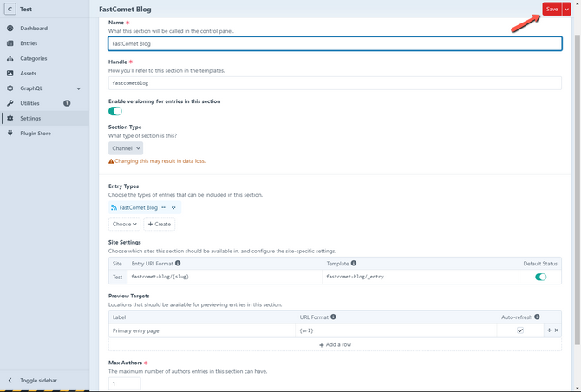The height and width of the screenshot is (392, 581).
Task: Click the Auto-refresh info icon
Action: click(538, 317)
